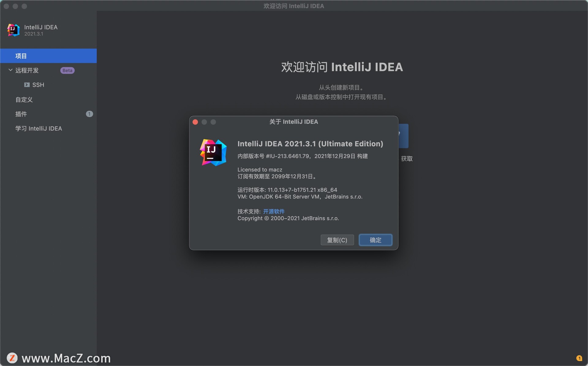Confirm the dialog with 确定
This screenshot has width=588, height=366.
click(375, 240)
